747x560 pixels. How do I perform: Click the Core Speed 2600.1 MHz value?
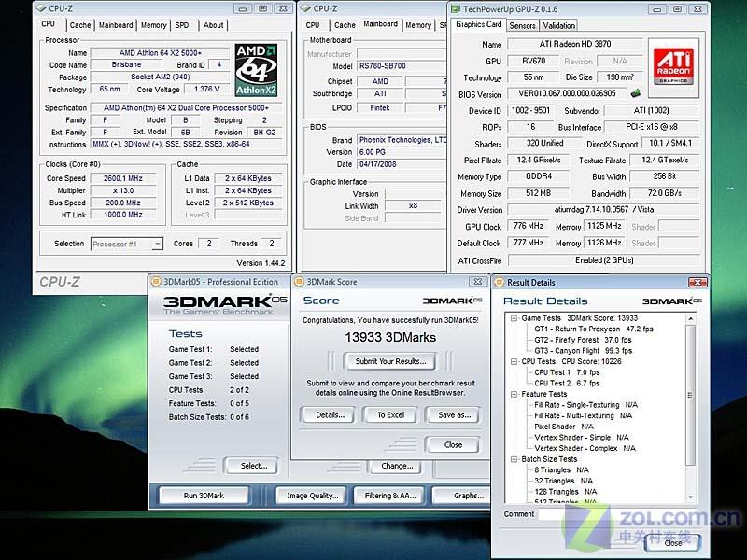click(123, 178)
